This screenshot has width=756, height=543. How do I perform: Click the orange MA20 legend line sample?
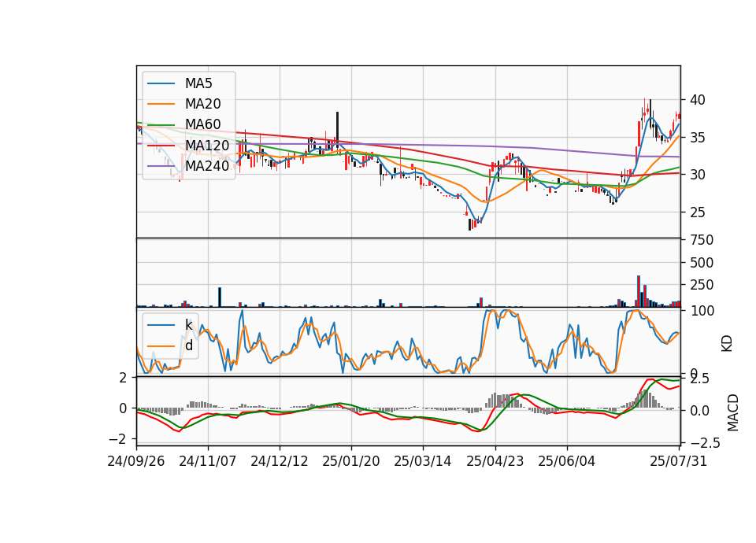coord(161,104)
